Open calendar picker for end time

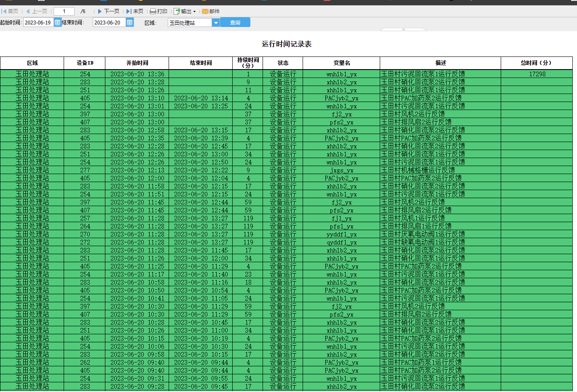tap(130, 22)
